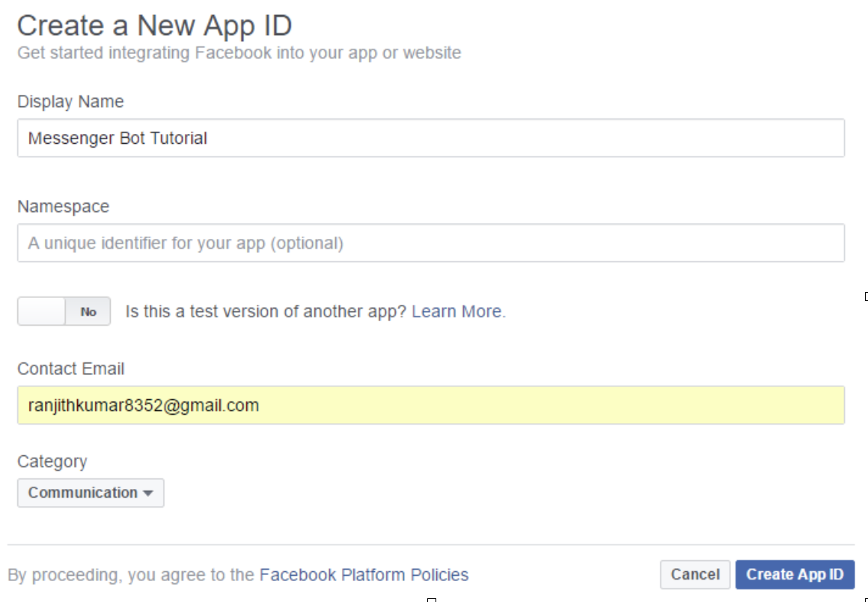Click the Create App ID button
Viewport: 868px width, 602px height.
(x=795, y=575)
